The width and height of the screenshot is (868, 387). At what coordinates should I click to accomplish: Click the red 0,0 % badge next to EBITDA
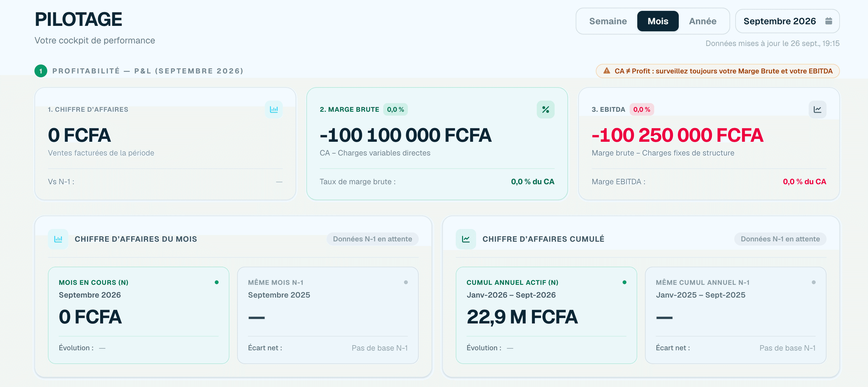[641, 110]
